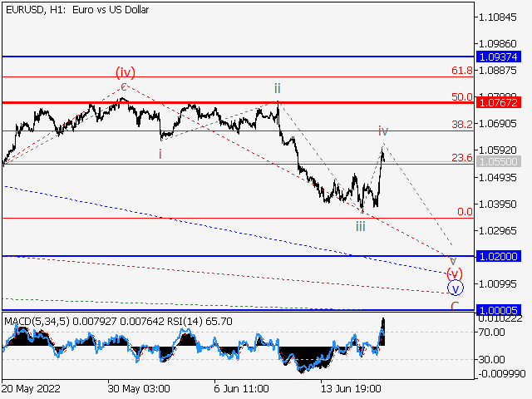Click the 1.00995 price axis value
Screen dimensions: 532x399
click(x=497, y=284)
